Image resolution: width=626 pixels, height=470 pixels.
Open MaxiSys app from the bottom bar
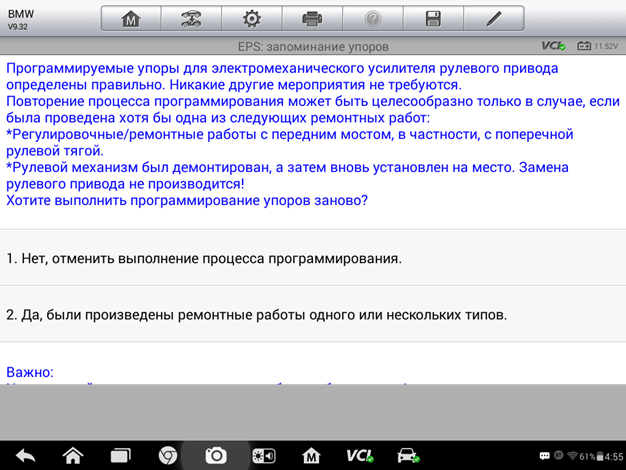311,455
